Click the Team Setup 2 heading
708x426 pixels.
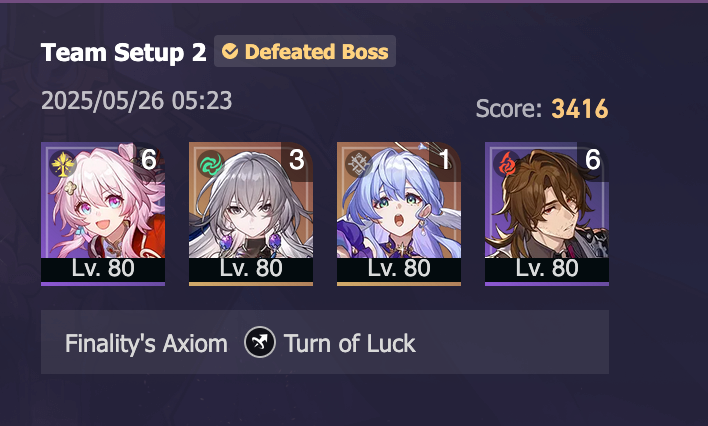click(x=124, y=52)
